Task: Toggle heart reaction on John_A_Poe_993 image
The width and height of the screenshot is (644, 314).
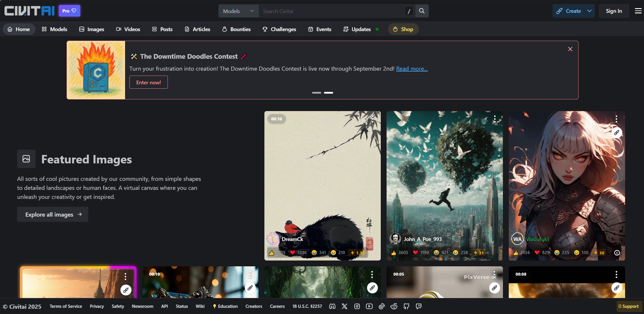Action: pos(416,253)
